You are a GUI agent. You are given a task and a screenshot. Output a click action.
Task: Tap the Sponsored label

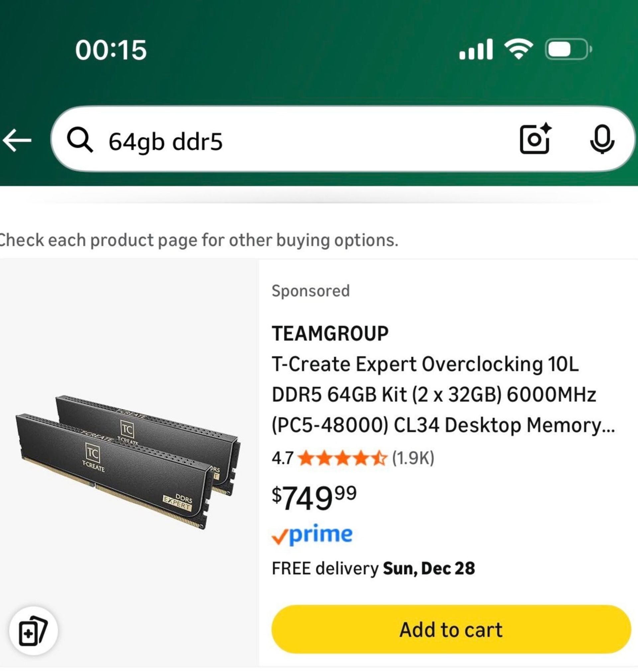pyautogui.click(x=310, y=291)
